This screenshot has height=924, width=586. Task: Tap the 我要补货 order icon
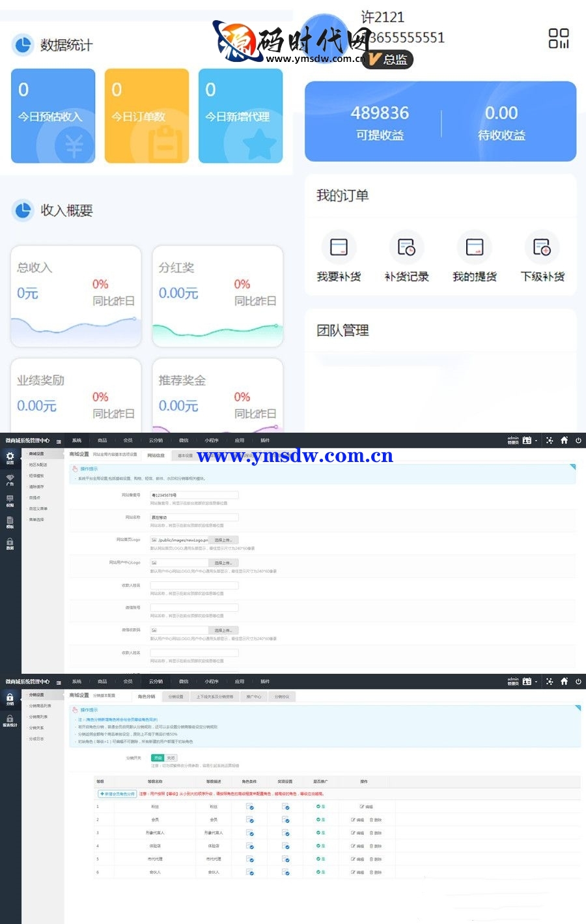(339, 248)
